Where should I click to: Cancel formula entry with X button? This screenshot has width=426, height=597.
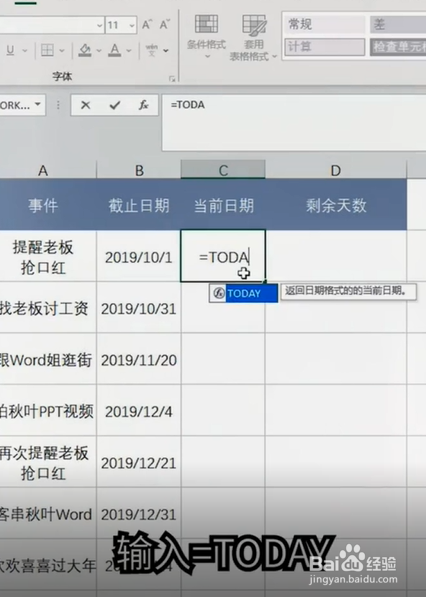pyautogui.click(x=86, y=105)
